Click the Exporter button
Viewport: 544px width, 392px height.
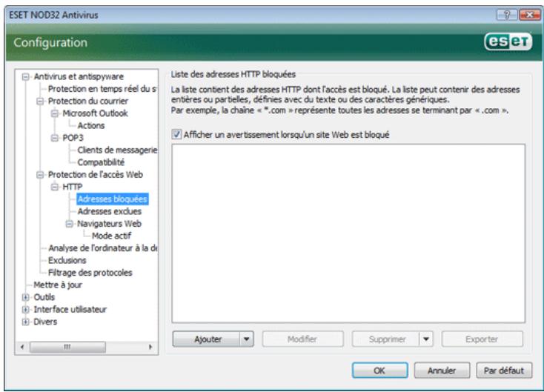482,339
